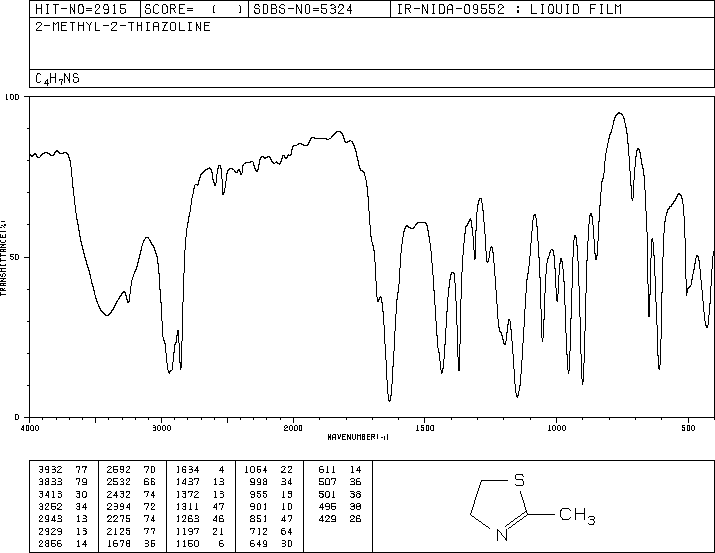
Task: Select peak table entry 3932
Action: (x=50, y=470)
